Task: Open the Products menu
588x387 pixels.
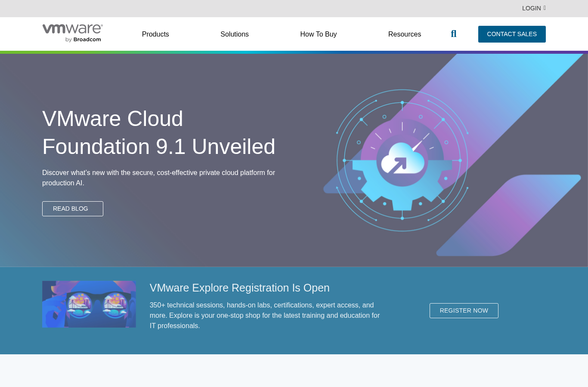Action: point(155,34)
